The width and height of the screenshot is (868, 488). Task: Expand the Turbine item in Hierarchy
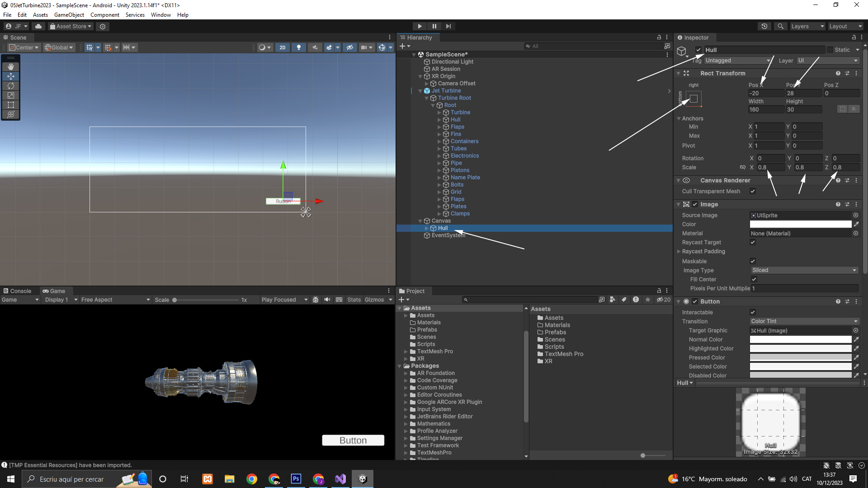pos(439,113)
